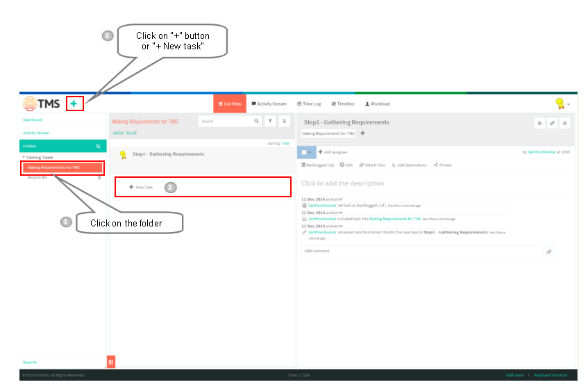Add another folder tag with the plus icon
Image resolution: width=588 pixels, height=389 pixels.
point(362,133)
